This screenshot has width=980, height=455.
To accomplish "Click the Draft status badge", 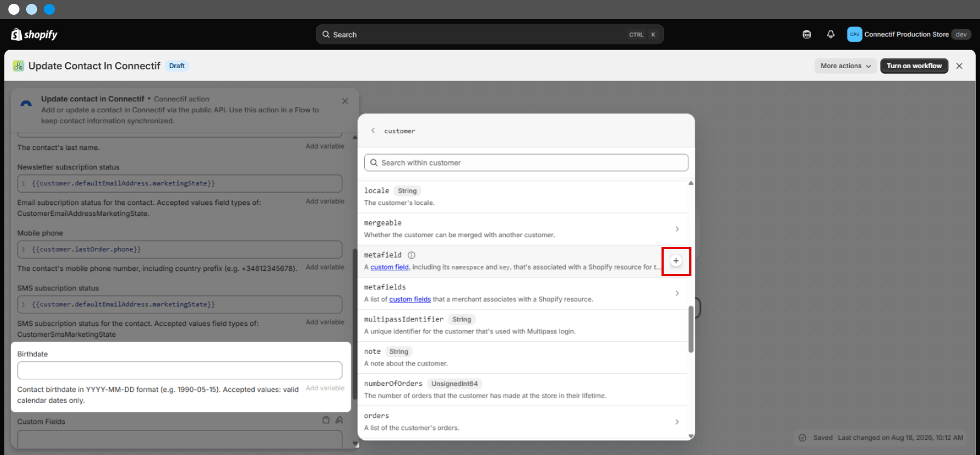I will 177,66.
